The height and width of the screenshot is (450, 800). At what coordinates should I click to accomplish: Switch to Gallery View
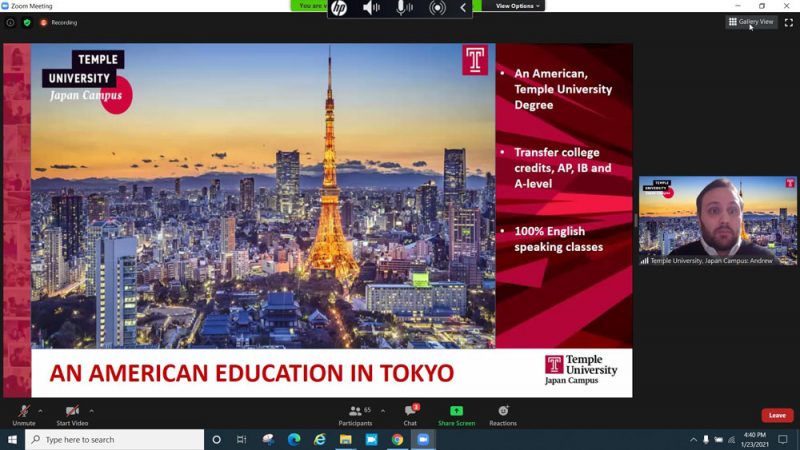(751, 22)
